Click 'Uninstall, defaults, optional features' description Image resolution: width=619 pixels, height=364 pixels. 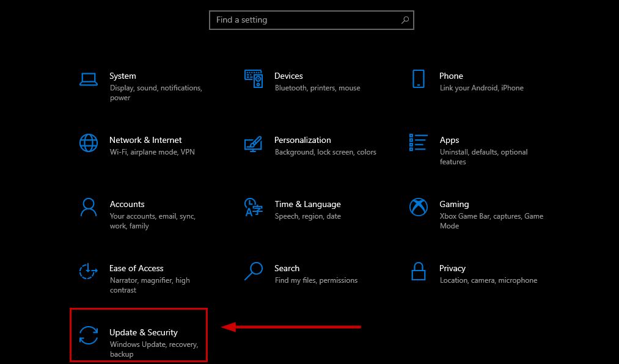click(x=483, y=157)
